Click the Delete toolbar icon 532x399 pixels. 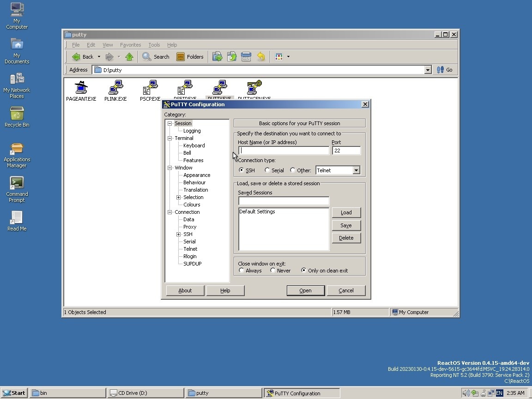pyautogui.click(x=246, y=57)
